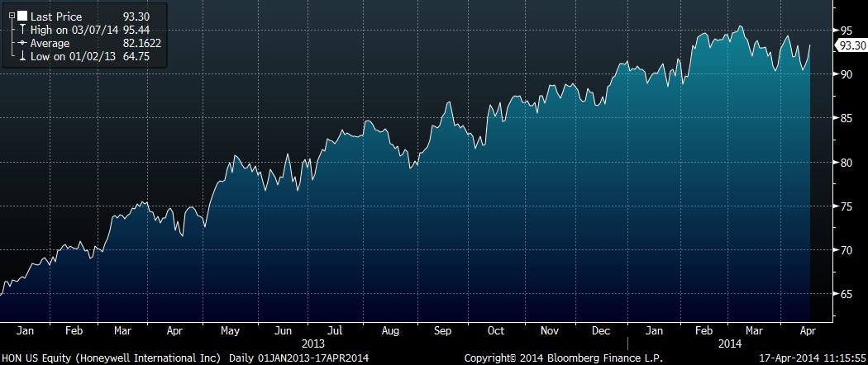Click the white Last Price color swatch
The image size is (868, 365).
point(21,16)
